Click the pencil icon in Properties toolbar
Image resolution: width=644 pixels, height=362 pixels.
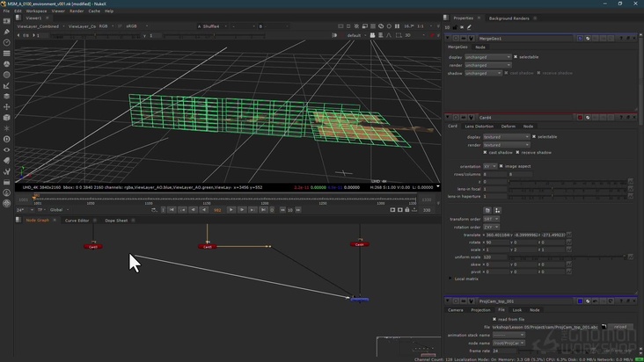pyautogui.click(x=469, y=27)
